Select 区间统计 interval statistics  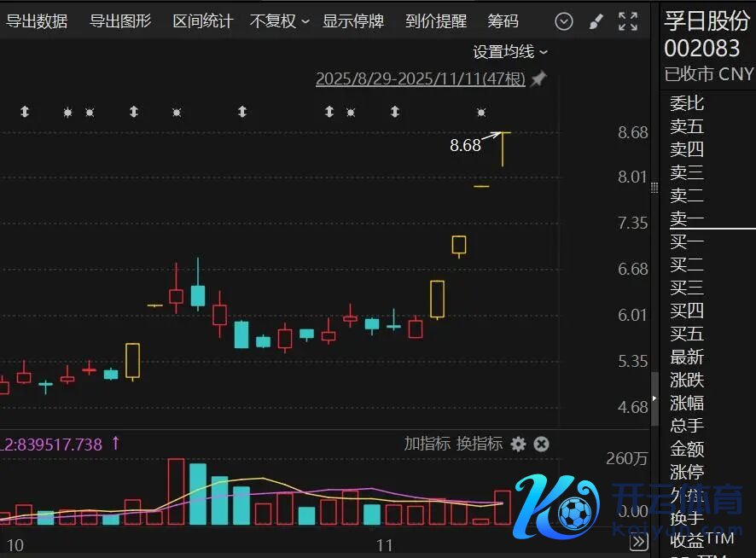coord(202,21)
